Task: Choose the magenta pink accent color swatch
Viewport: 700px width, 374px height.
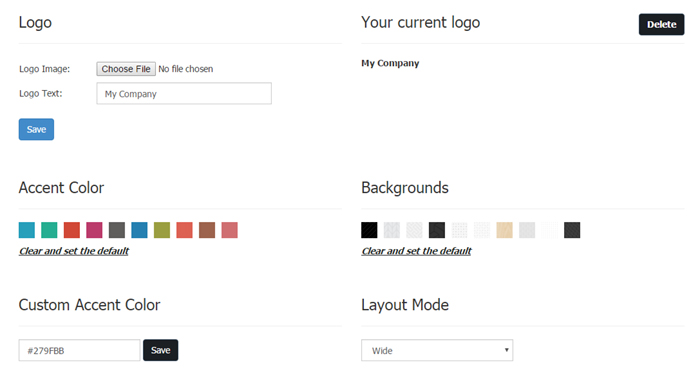Action: point(94,230)
